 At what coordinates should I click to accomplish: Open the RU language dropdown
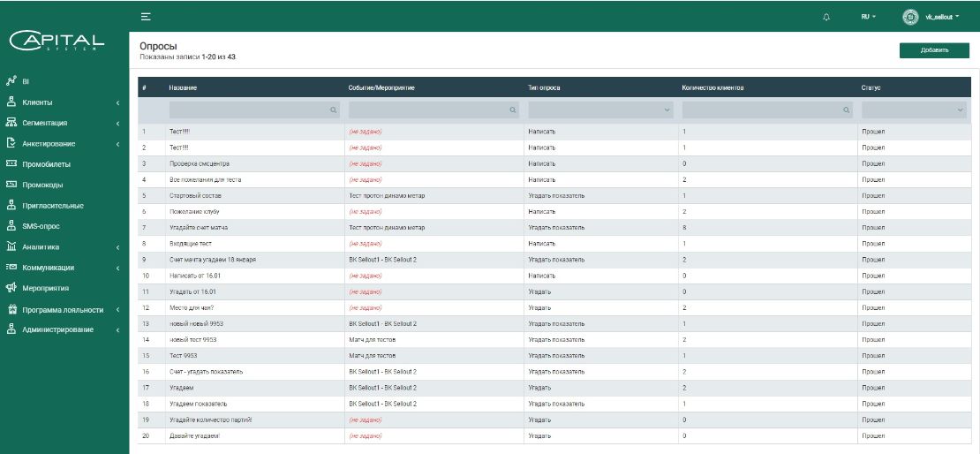tap(868, 17)
